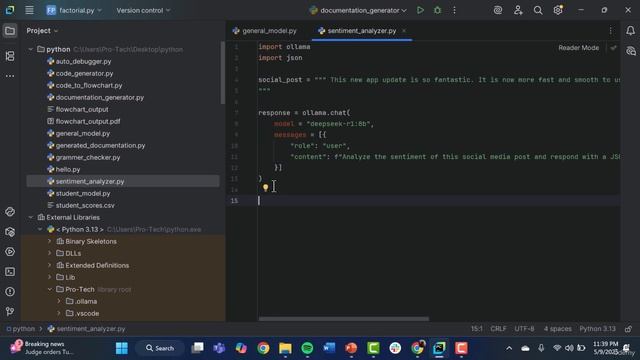Select hello.py file
Image resolution: width=640 pixels, height=360 pixels.
coord(68,169)
